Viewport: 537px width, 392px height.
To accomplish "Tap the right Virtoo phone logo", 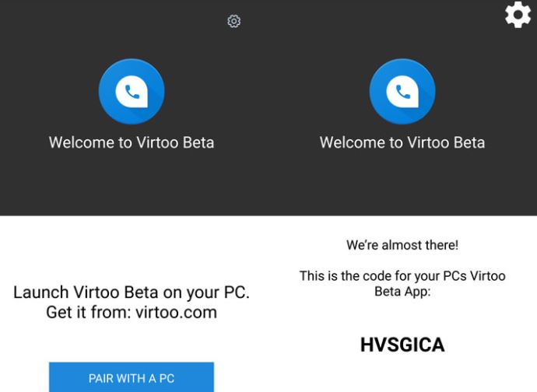I will 402,92.
